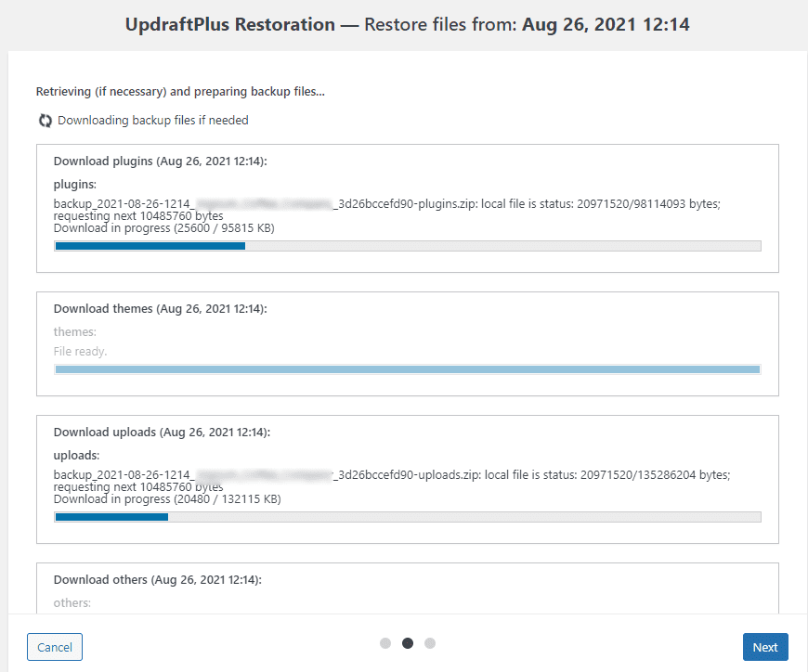Click 'Retrieving (if necessary) and preparing backup files...' text

click(180, 92)
